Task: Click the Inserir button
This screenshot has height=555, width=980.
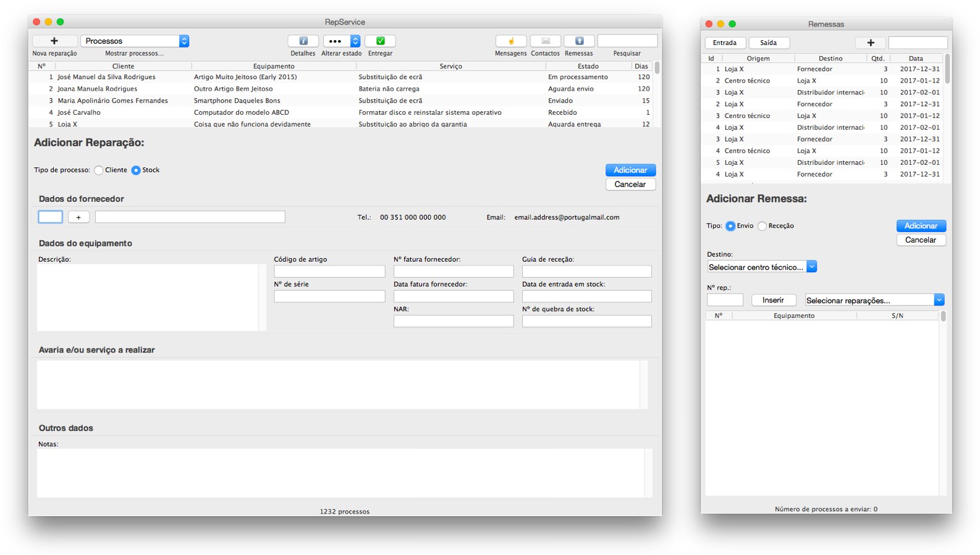Action: pyautogui.click(x=773, y=300)
